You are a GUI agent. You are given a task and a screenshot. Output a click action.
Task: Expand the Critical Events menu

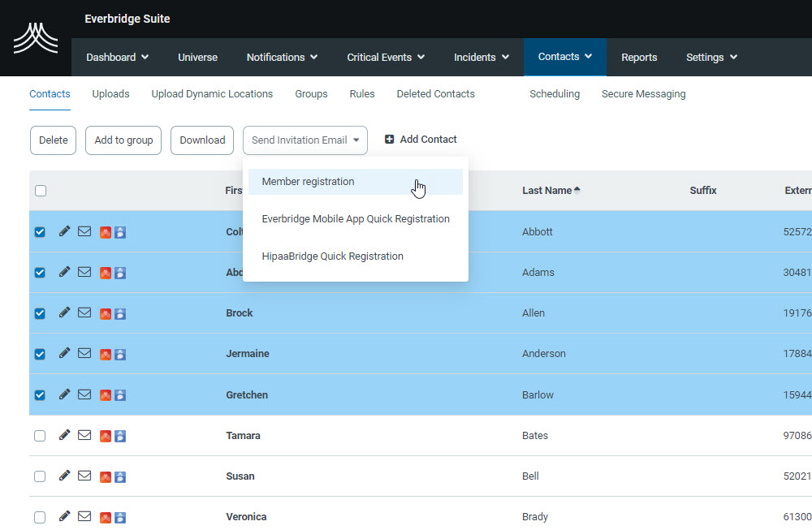pyautogui.click(x=386, y=57)
